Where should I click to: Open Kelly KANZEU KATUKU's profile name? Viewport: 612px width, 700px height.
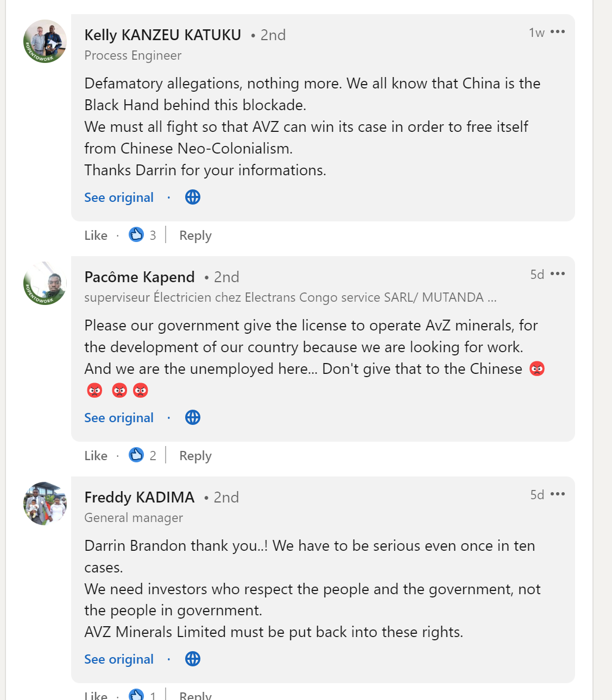pyautogui.click(x=163, y=35)
